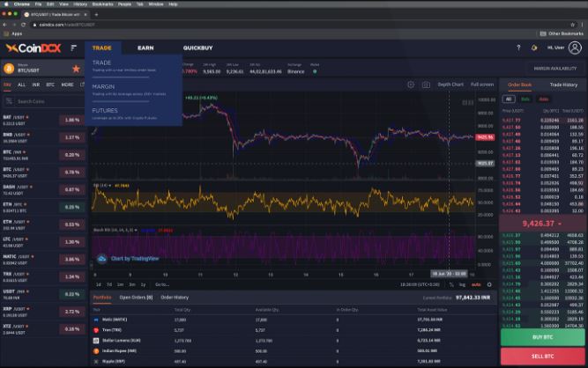Open the notifications bell icon
Image resolution: width=588 pixels, height=368 pixels.
tap(534, 48)
